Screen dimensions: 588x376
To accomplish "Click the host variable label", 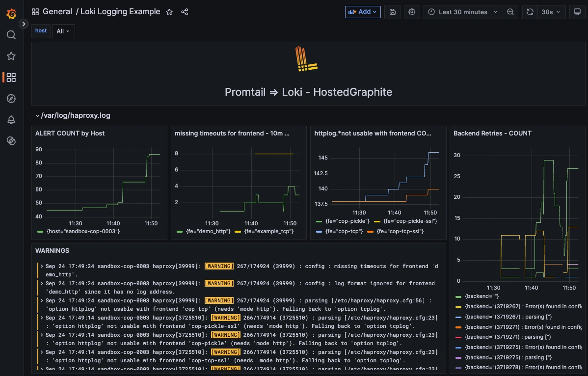I will click(41, 31).
